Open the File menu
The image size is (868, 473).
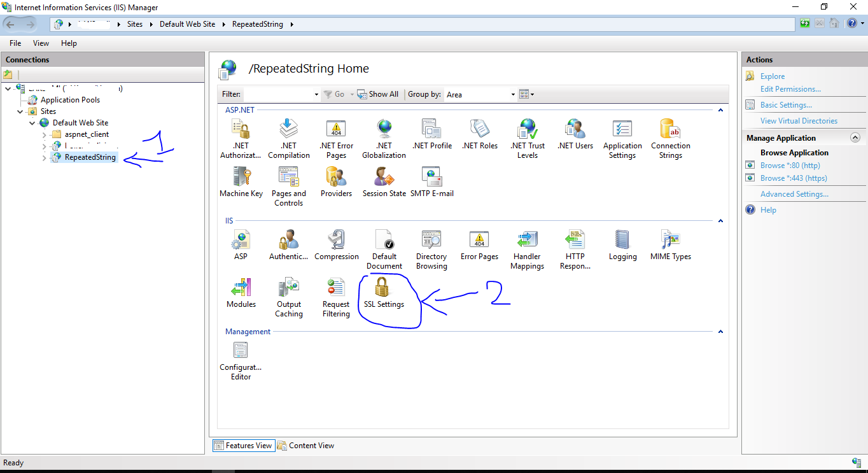[15, 43]
